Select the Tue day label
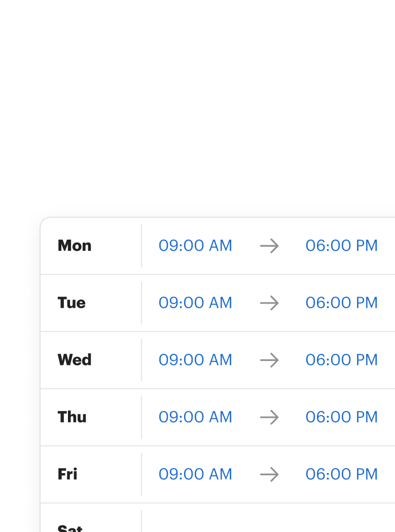 pyautogui.click(x=71, y=303)
